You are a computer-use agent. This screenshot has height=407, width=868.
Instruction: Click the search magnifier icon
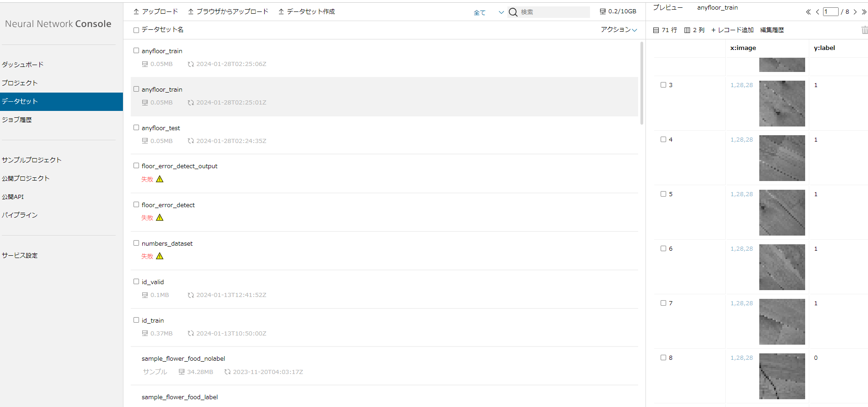(x=513, y=12)
